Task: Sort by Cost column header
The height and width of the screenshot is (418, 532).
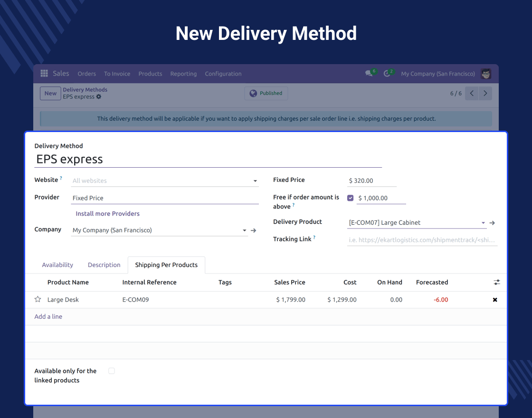Action: pos(350,282)
